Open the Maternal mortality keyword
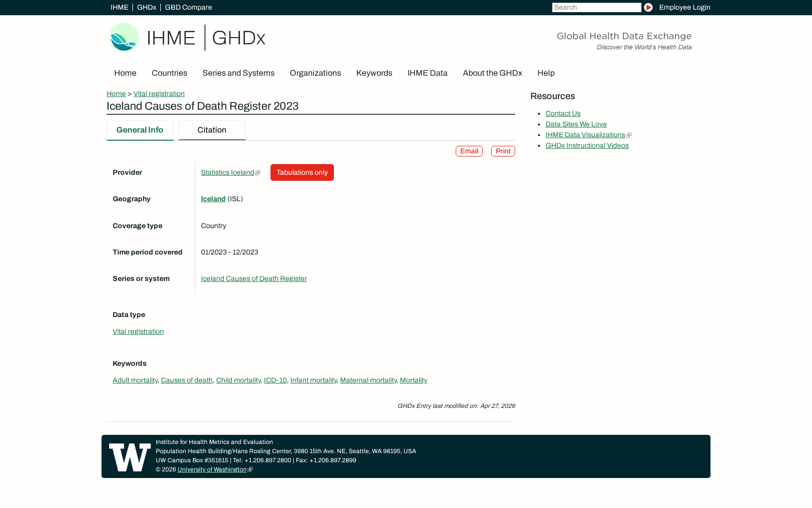Image resolution: width=812 pixels, height=508 pixels. coord(368,380)
